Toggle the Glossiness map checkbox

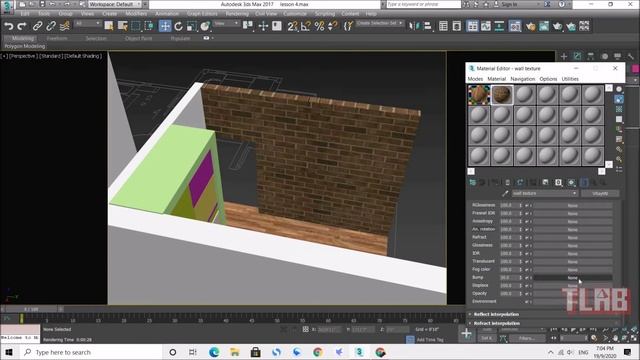527,246
